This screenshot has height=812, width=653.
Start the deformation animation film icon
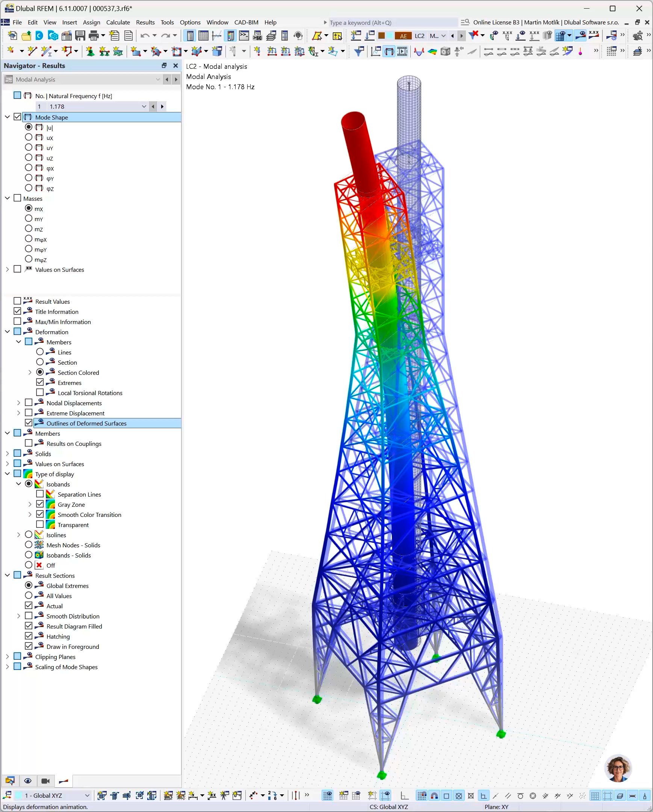pyautogui.click(x=402, y=51)
